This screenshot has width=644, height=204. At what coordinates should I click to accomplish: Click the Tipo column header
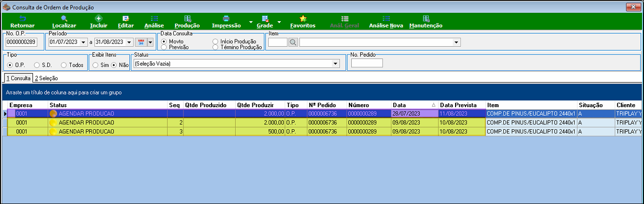(296, 105)
